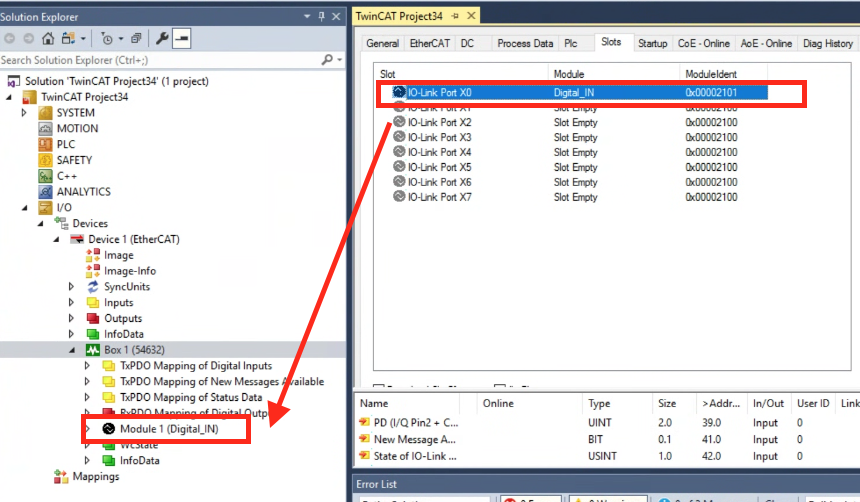Click the Solution Explorer auto-hide pin icon
This screenshot has height=502, width=860.
(321, 16)
